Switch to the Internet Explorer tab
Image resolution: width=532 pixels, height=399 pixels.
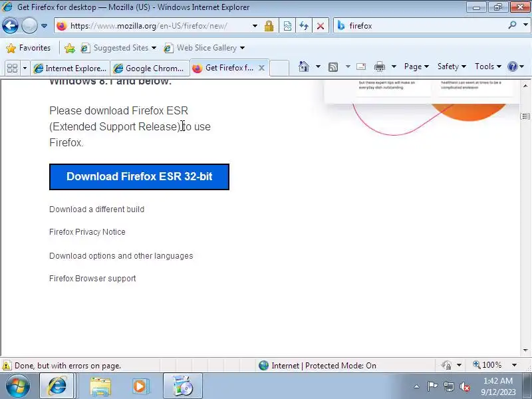click(70, 68)
